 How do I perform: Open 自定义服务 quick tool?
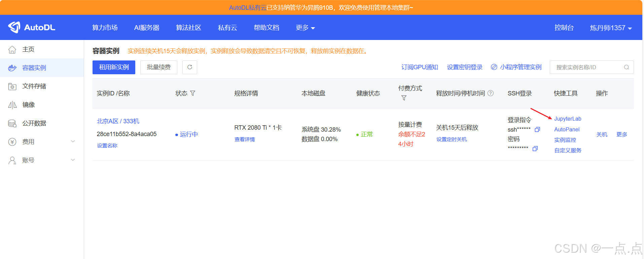point(568,150)
